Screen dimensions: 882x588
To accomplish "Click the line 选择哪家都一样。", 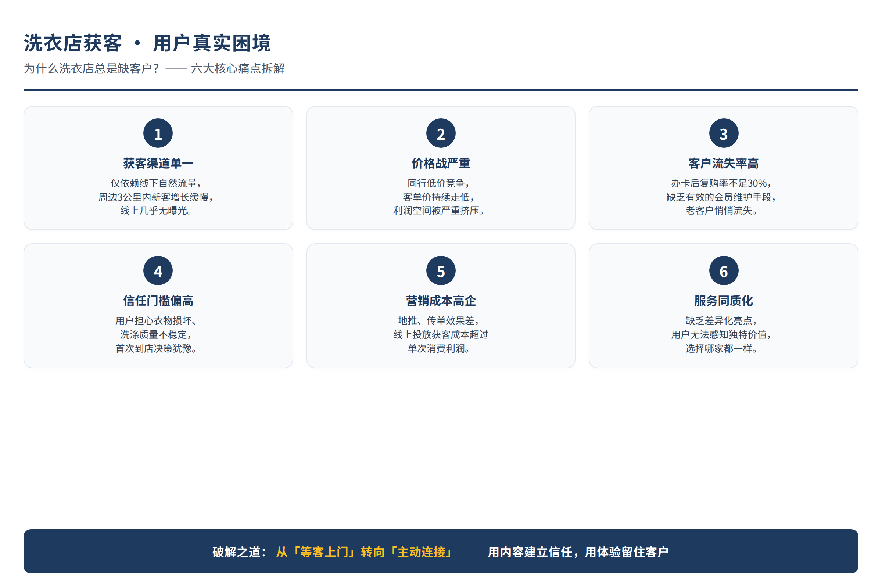I will [722, 348].
